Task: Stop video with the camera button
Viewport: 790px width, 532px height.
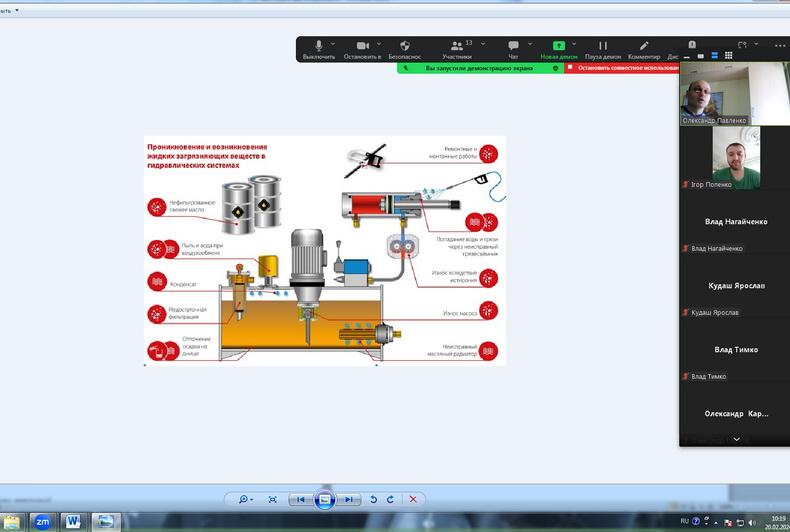Action: click(x=362, y=47)
